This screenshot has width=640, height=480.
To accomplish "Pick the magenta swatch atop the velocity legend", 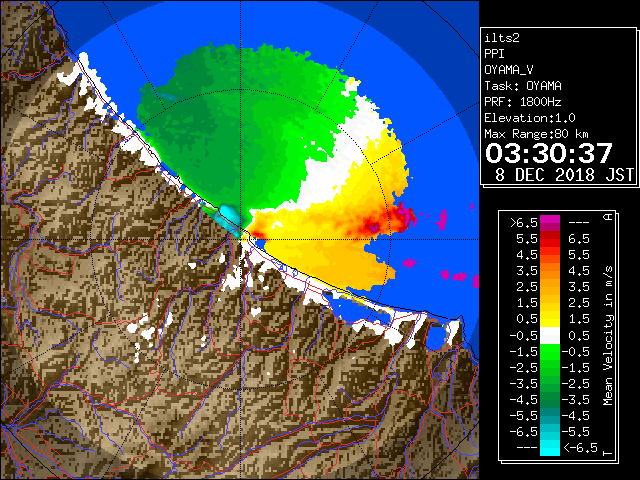I will pyautogui.click(x=550, y=219).
